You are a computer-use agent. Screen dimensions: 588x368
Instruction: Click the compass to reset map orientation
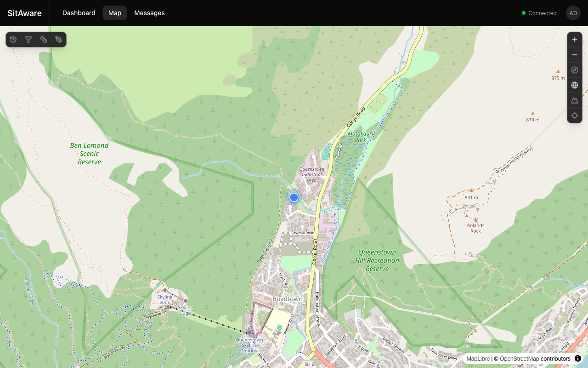click(574, 69)
